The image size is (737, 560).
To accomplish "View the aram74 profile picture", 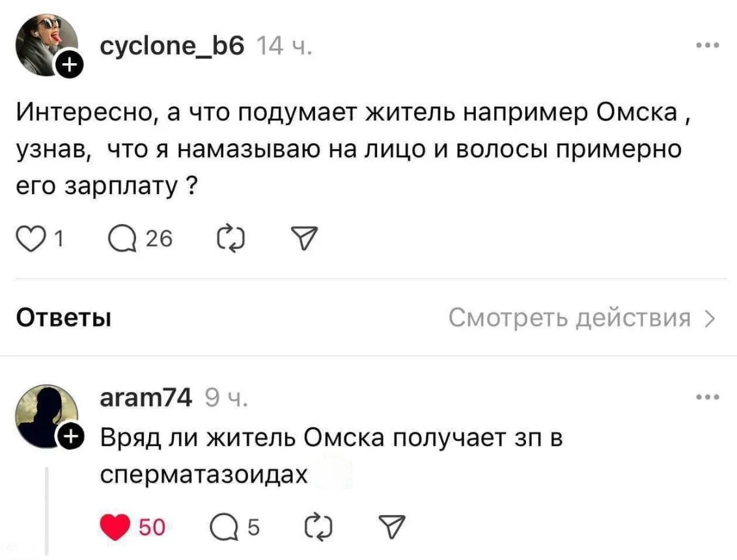I will pos(44,415).
